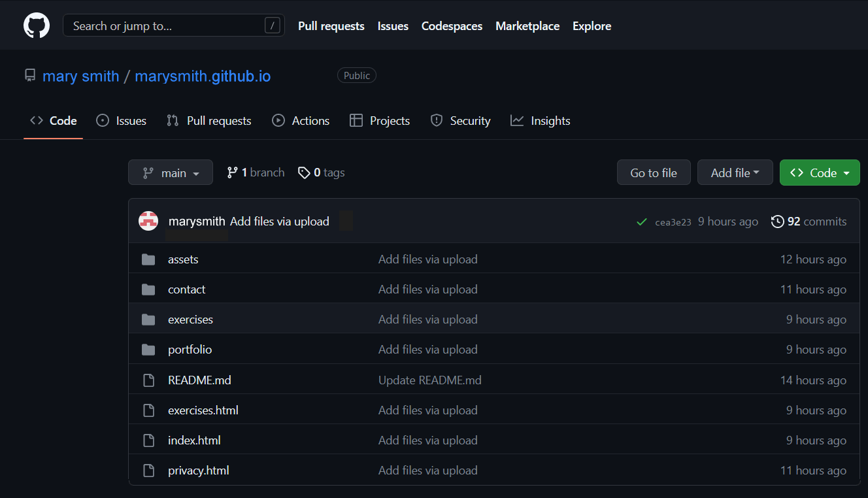Screen dimensions: 868x498
Task: Click the commit history clock icon
Action: click(x=777, y=222)
